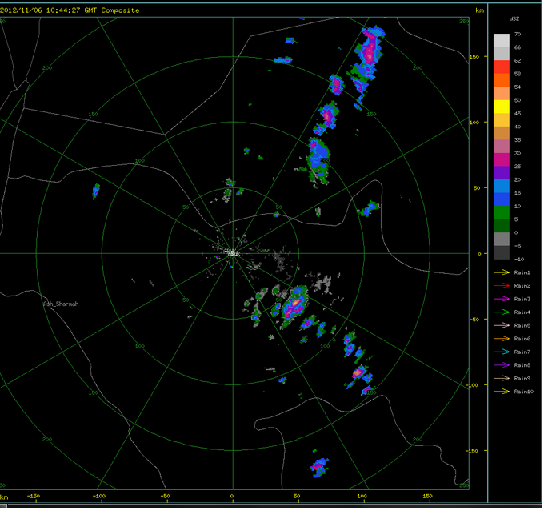Screen dimensions: 542x508
Task: Click the orange Rain6 arrow icon
Action: pos(502,338)
